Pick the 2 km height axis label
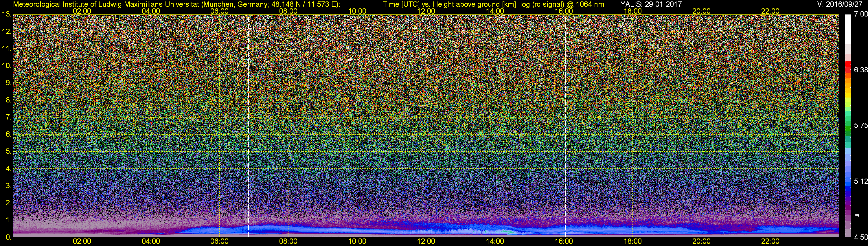The height and width of the screenshot is (246, 868). [8, 203]
